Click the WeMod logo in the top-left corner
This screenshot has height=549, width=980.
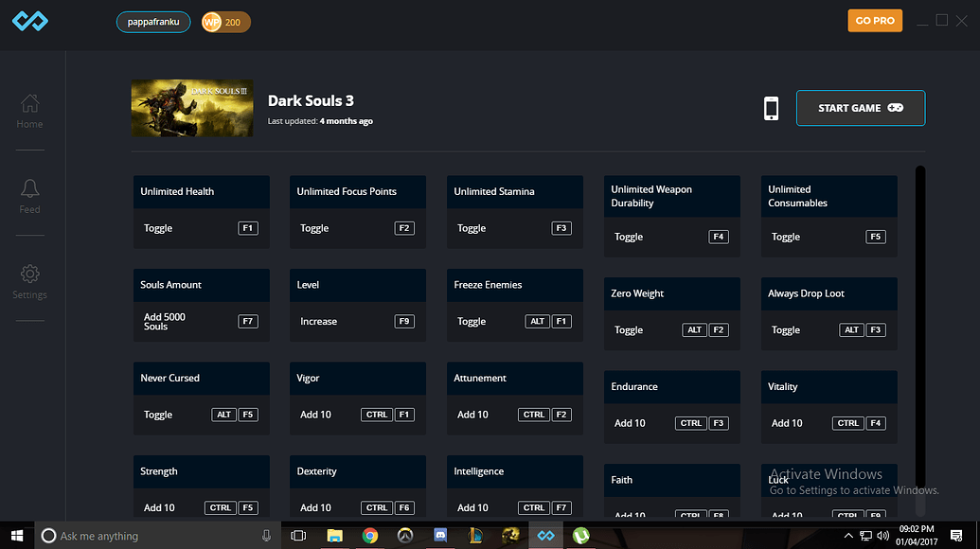click(29, 20)
